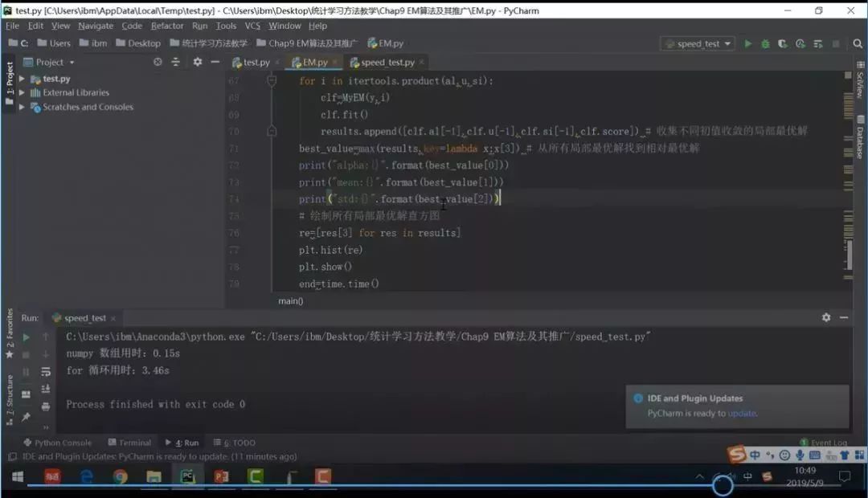The image size is (868, 498).
Task: Open the Terminal tool window
Action: point(129,443)
